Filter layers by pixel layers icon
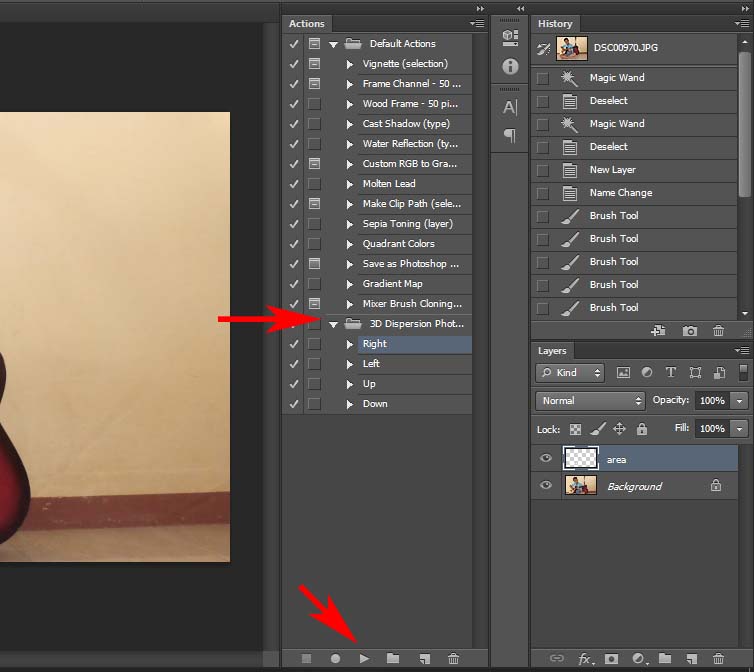The image size is (754, 672). click(623, 372)
